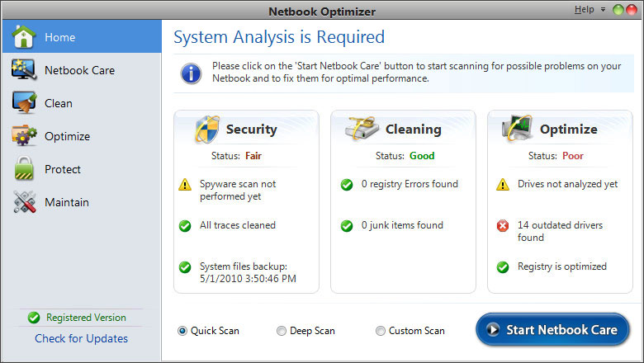
Task: Open the Help menu
Action: (584, 10)
